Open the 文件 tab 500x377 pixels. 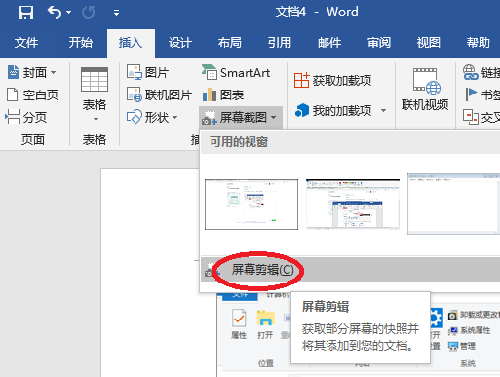[26, 43]
